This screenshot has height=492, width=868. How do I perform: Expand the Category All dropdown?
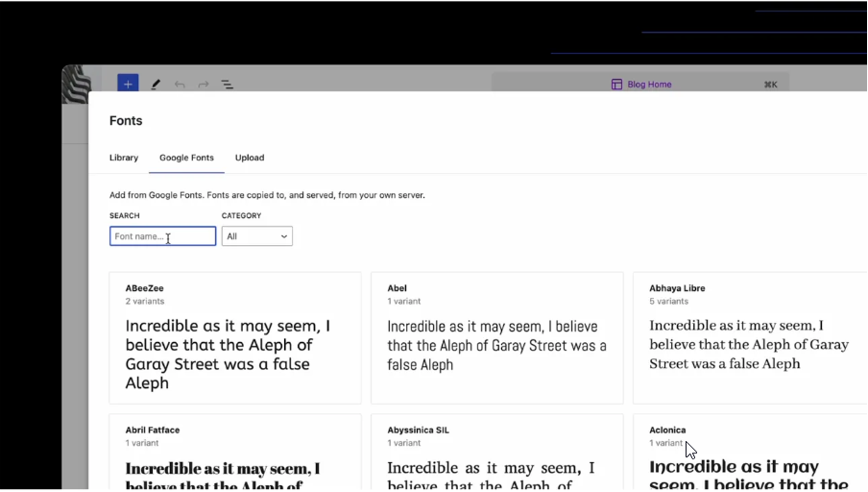point(257,236)
